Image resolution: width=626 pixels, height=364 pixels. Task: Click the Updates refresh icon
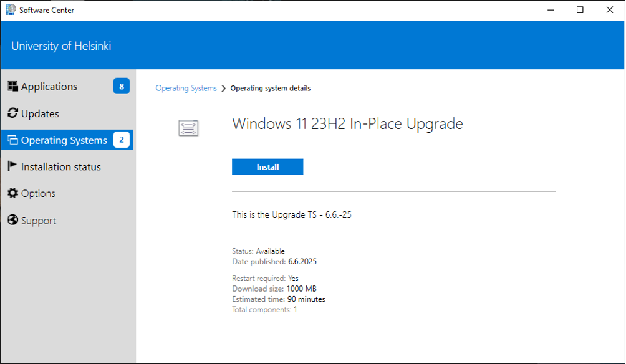12,113
